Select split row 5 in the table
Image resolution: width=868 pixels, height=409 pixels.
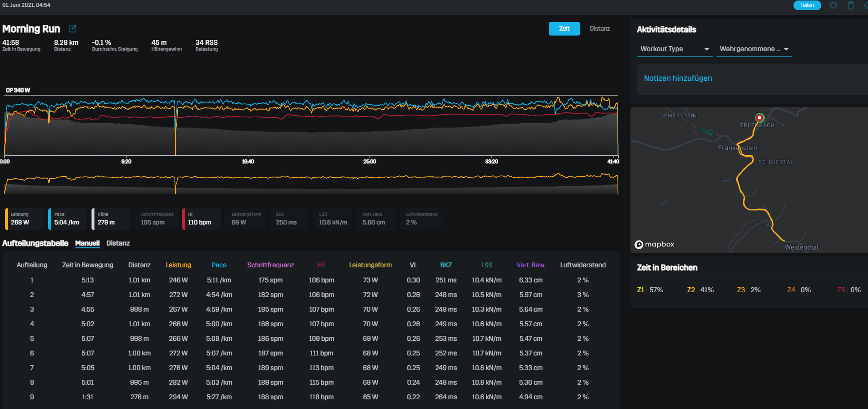[x=312, y=338]
